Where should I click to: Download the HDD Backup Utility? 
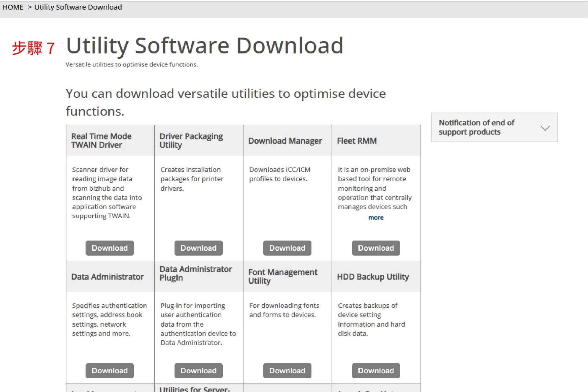pyautogui.click(x=376, y=371)
